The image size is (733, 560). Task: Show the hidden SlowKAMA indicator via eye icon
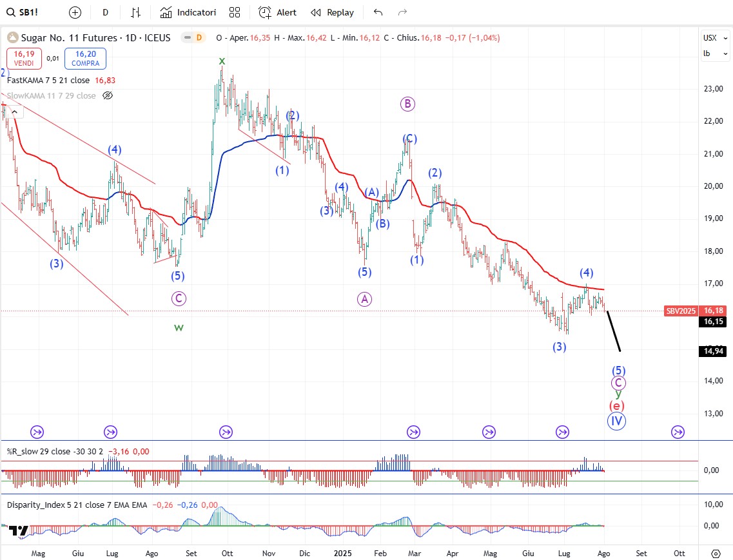[x=108, y=95]
